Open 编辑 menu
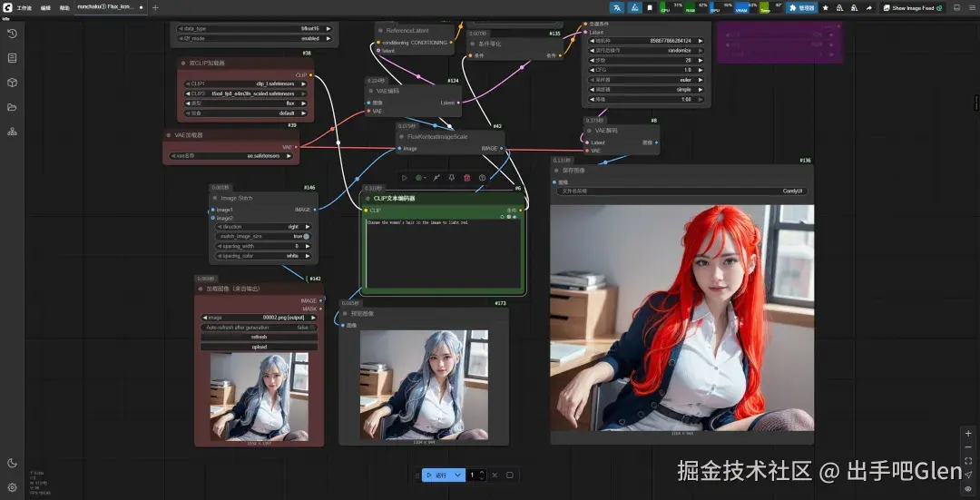The image size is (980, 500). 45,7
